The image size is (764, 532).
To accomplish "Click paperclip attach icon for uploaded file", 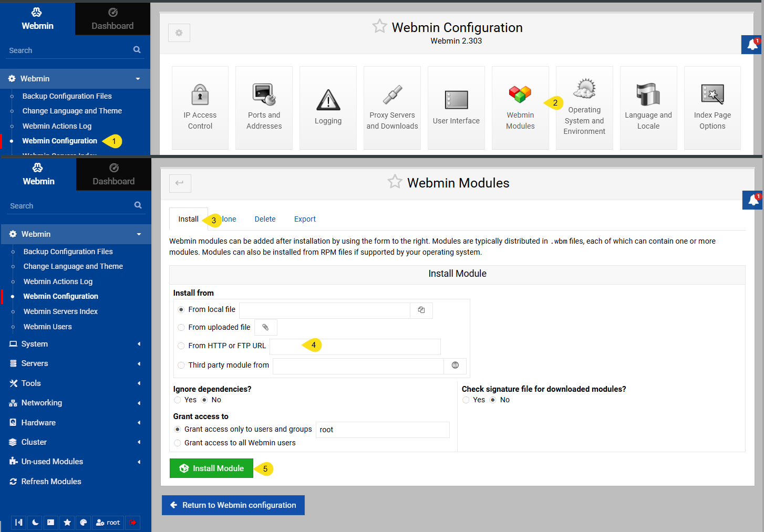I will [x=266, y=327].
